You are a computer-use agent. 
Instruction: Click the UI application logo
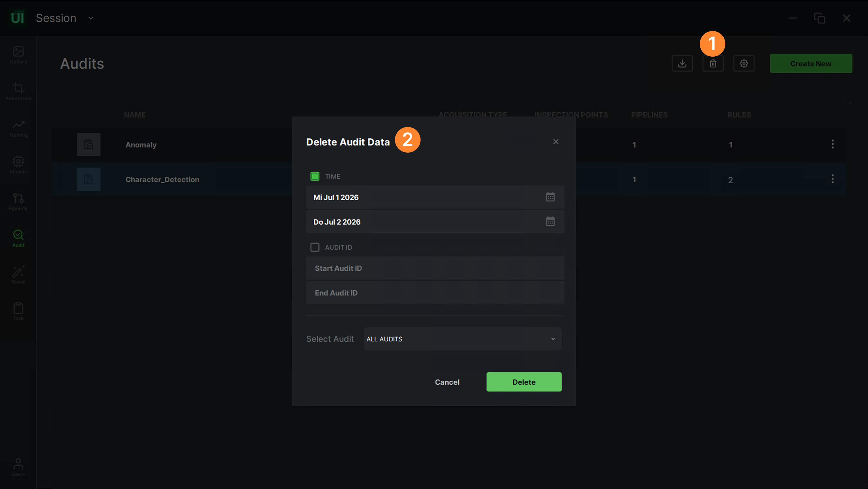17,18
